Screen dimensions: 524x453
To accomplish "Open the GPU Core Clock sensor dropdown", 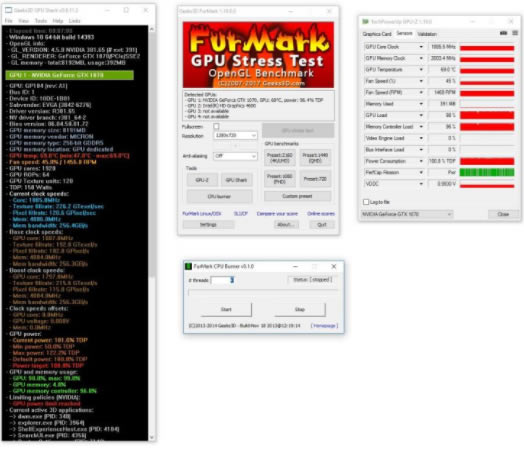I will pos(421,47).
